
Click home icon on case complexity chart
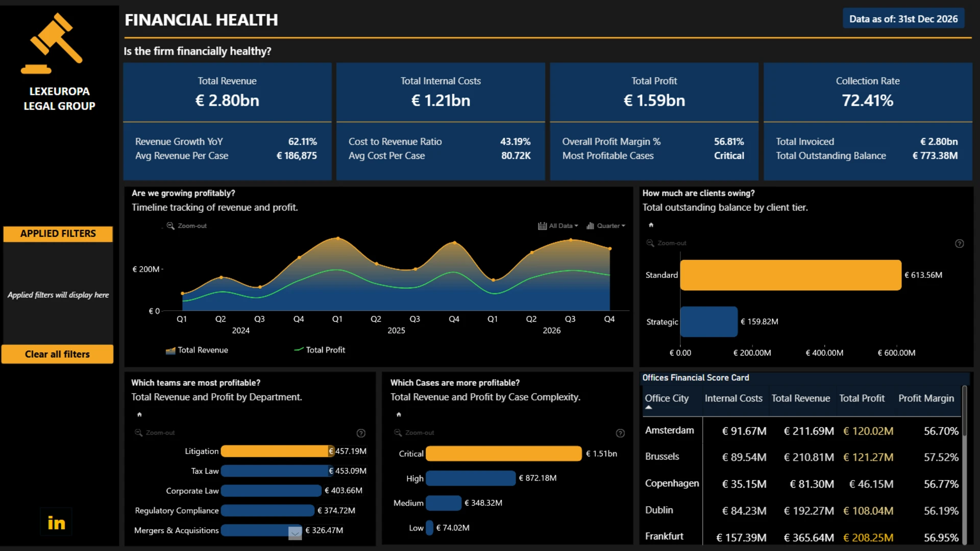(x=399, y=414)
